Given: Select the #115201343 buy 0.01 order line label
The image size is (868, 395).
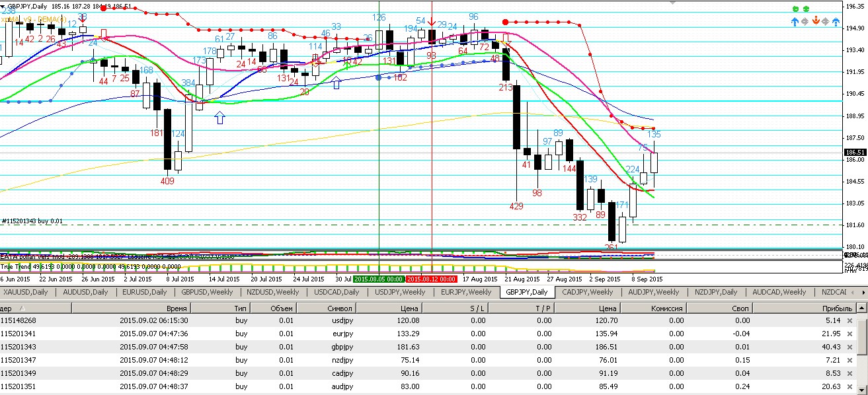Looking at the screenshot, I should click(32, 221).
